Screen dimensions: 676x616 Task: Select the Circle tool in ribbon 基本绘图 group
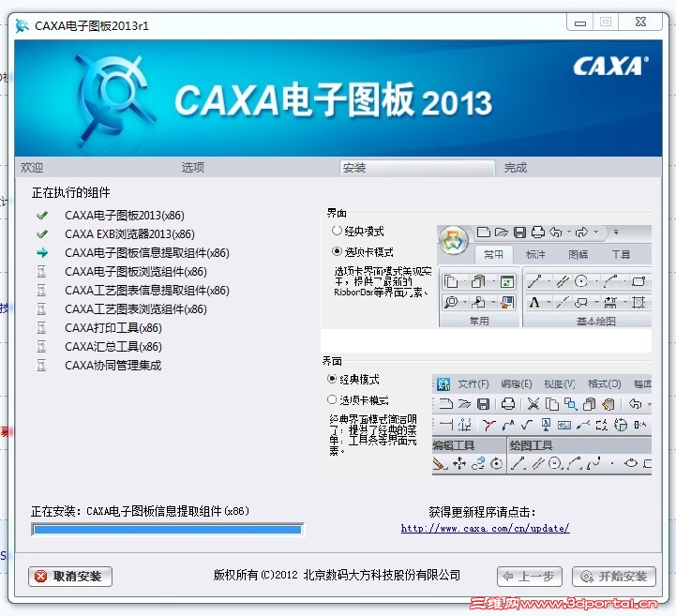(581, 281)
